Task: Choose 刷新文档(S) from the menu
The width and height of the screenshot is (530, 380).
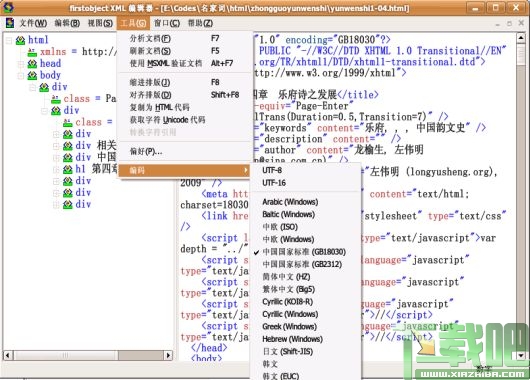Action: tap(185, 51)
